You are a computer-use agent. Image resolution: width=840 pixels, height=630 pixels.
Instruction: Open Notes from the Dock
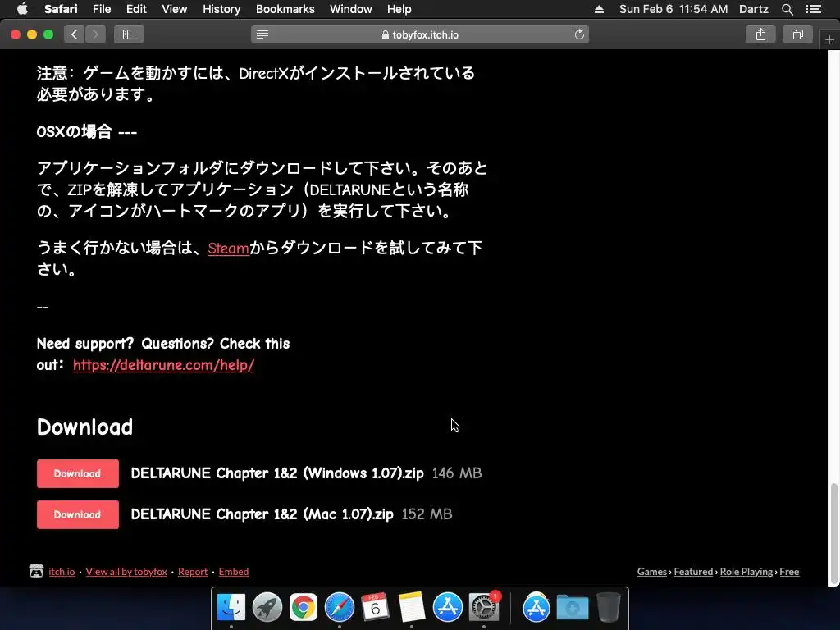coord(412,608)
